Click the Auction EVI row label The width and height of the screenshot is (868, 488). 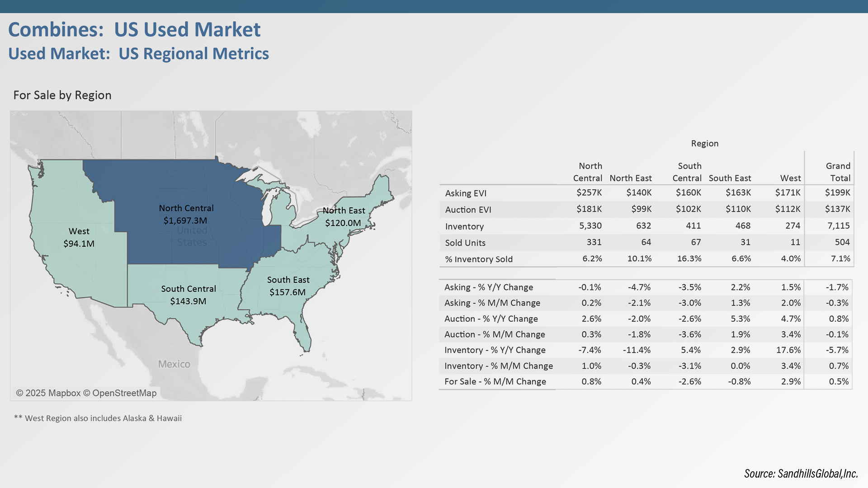(468, 210)
